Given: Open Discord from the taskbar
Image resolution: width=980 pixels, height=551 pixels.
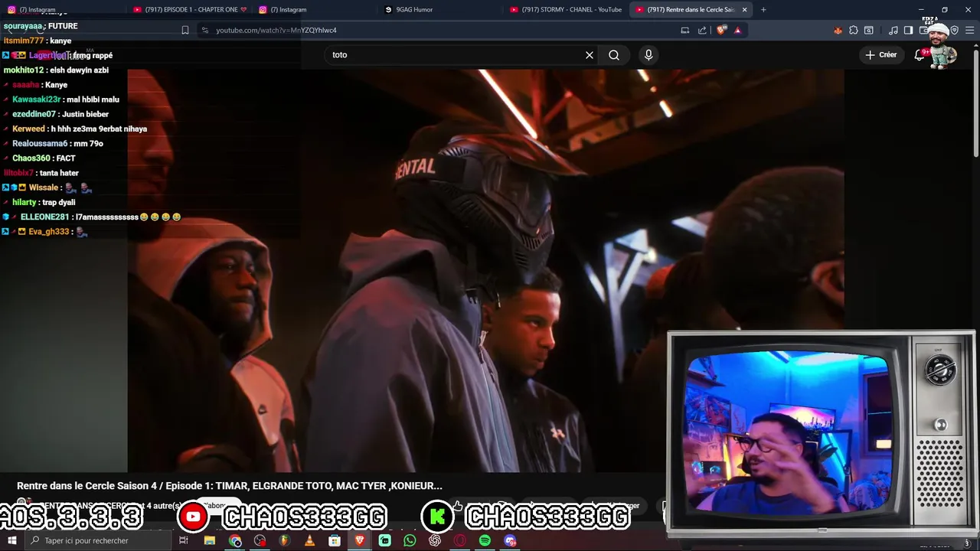Looking at the screenshot, I should tap(510, 541).
